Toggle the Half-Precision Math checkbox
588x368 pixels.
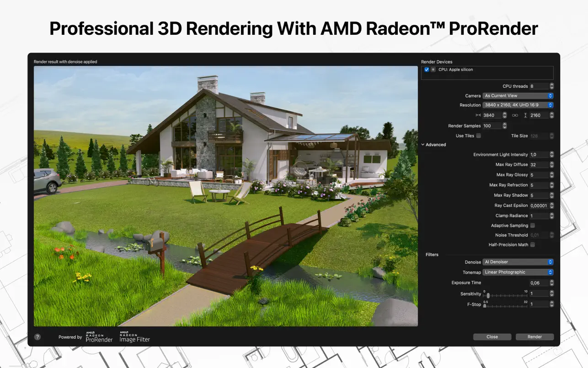(532, 245)
